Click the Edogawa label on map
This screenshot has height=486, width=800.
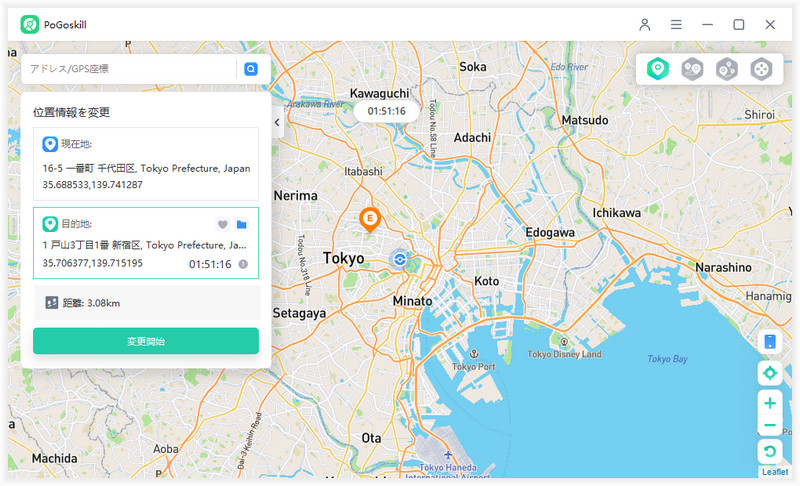coord(550,233)
